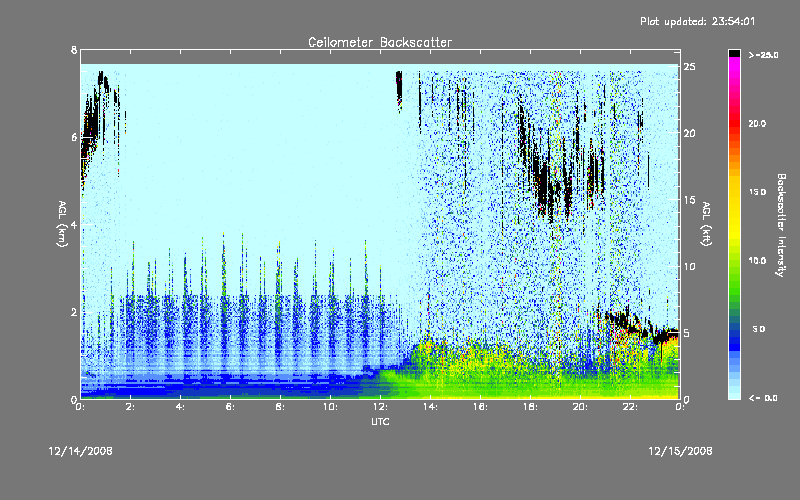Click the 20.0 colorbar tick label
This screenshot has height=500, width=800.
coord(757,123)
